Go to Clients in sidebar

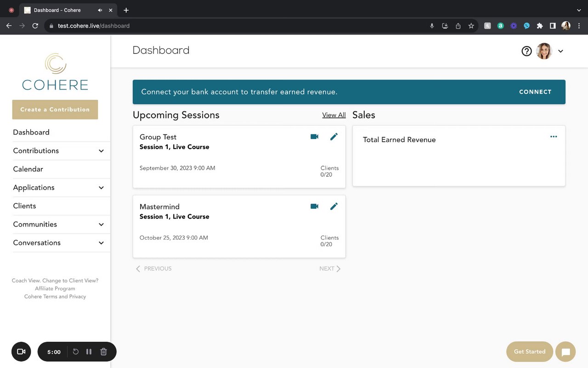[x=24, y=206]
